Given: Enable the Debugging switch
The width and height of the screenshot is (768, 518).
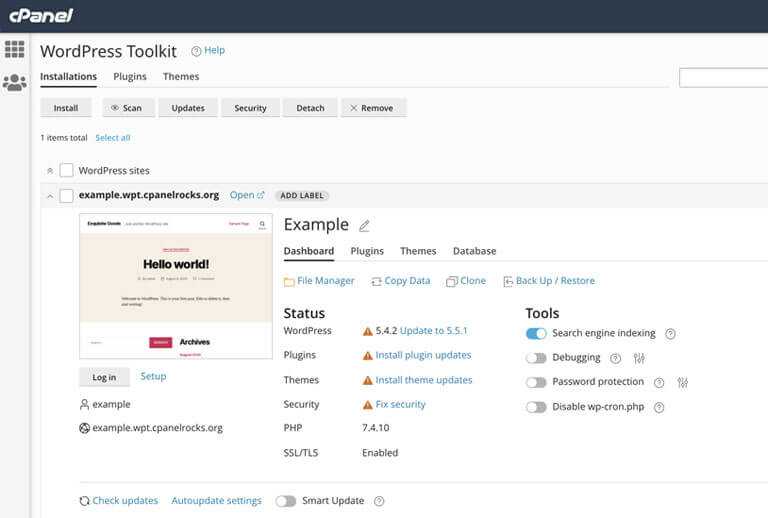Looking at the screenshot, I should coord(536,358).
